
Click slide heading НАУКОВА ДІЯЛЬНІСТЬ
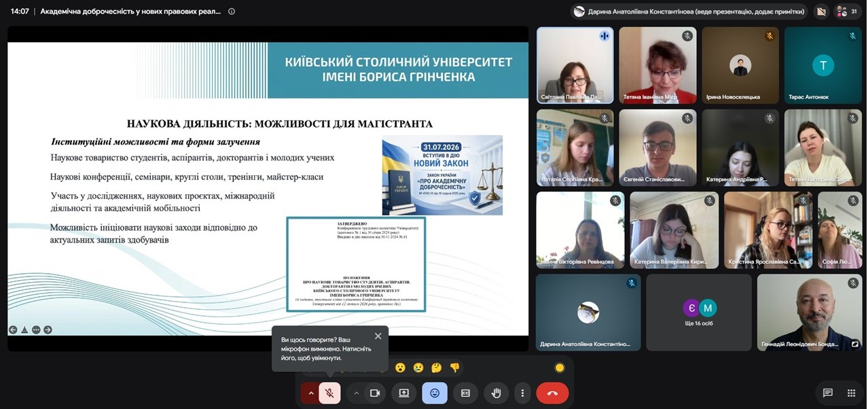pyautogui.click(x=280, y=124)
